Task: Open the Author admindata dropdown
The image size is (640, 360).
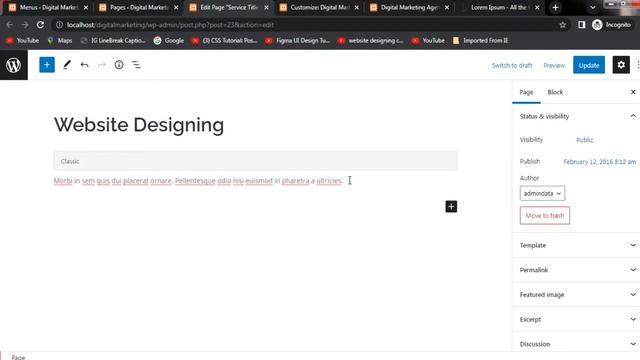Action: tap(542, 193)
